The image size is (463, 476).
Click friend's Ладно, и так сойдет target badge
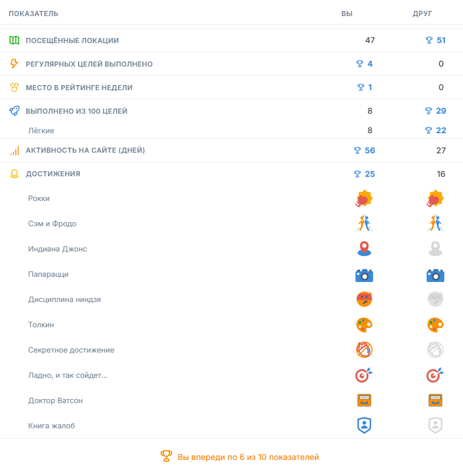[x=435, y=375]
